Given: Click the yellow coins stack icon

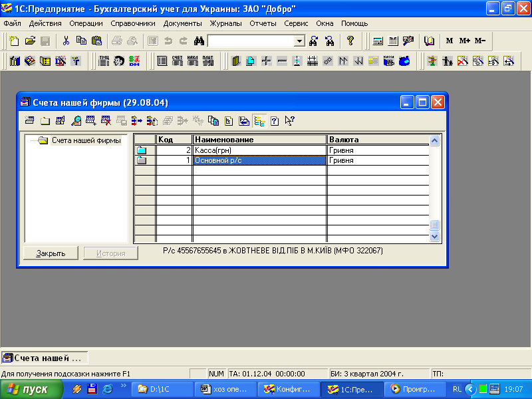Looking at the screenshot, I should [373, 61].
